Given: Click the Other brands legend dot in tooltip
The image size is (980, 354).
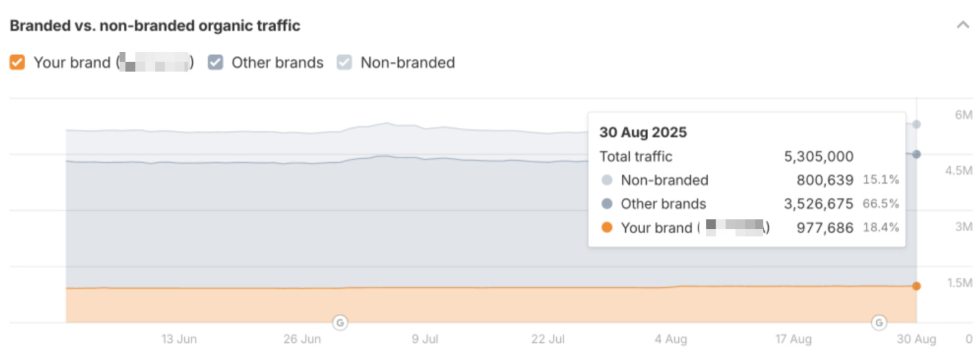Looking at the screenshot, I should click(x=607, y=204).
